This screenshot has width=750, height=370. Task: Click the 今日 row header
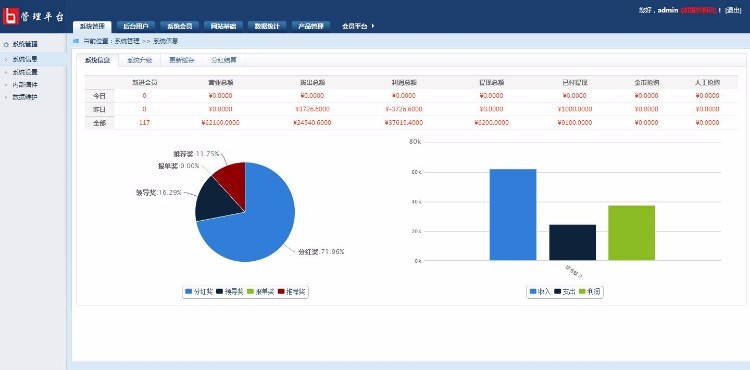point(99,96)
